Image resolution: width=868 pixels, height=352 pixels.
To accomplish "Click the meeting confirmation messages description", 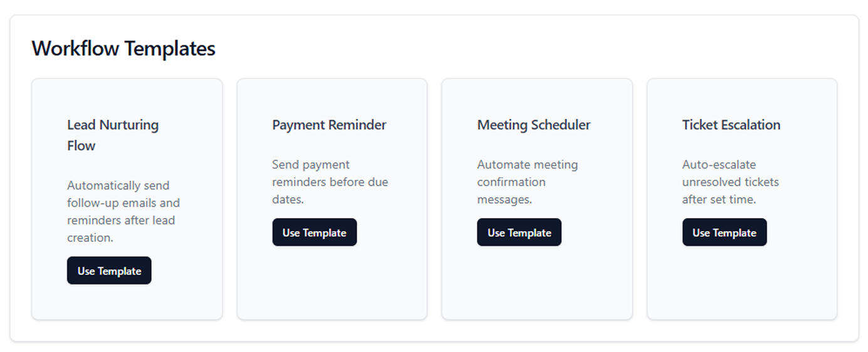I will click(x=527, y=182).
